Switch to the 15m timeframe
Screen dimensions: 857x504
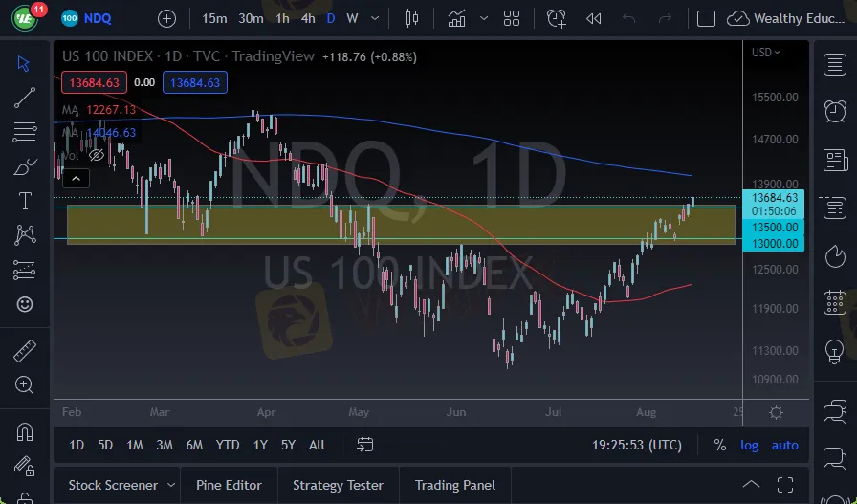(x=214, y=18)
